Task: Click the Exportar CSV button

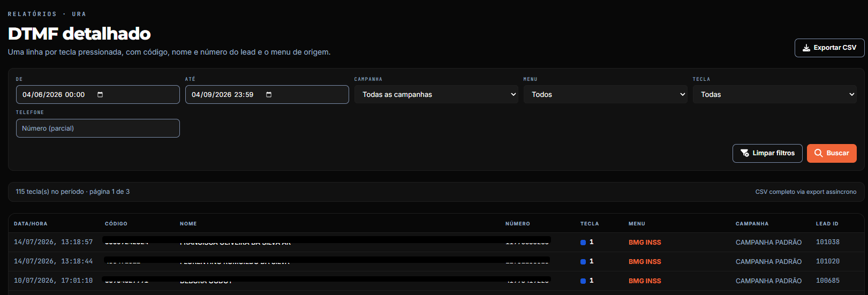Action: point(829,48)
